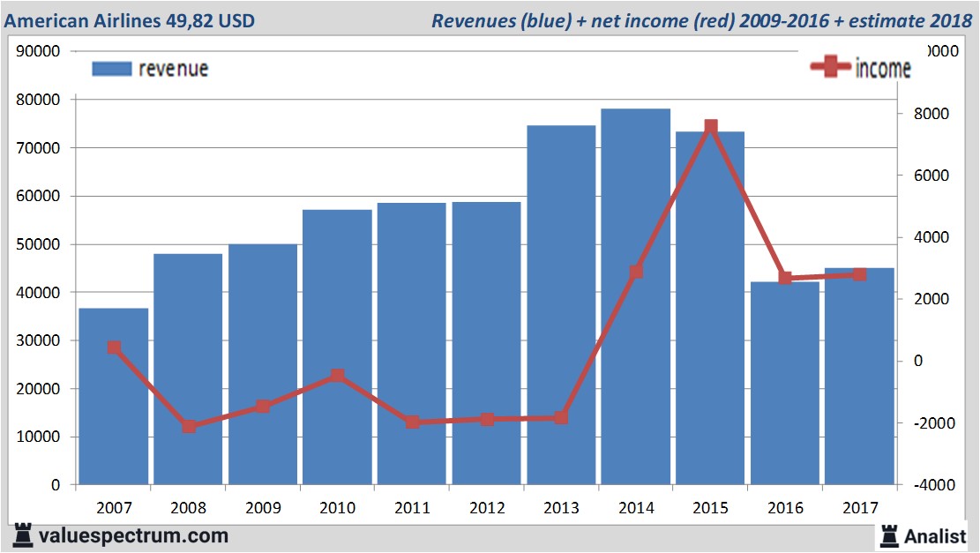
Task: Click the Analist label
Action: click(x=937, y=535)
